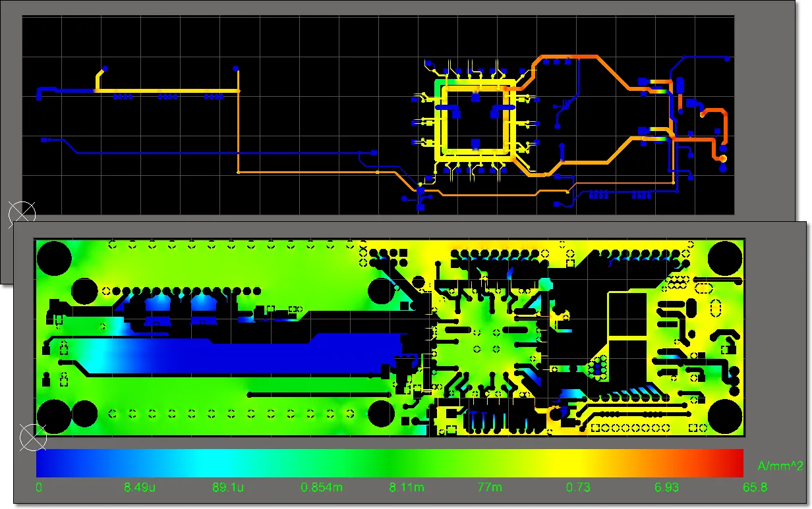Click the 65.8 maximum scale value
Viewport: 812px width, 509px height.
pos(755,488)
